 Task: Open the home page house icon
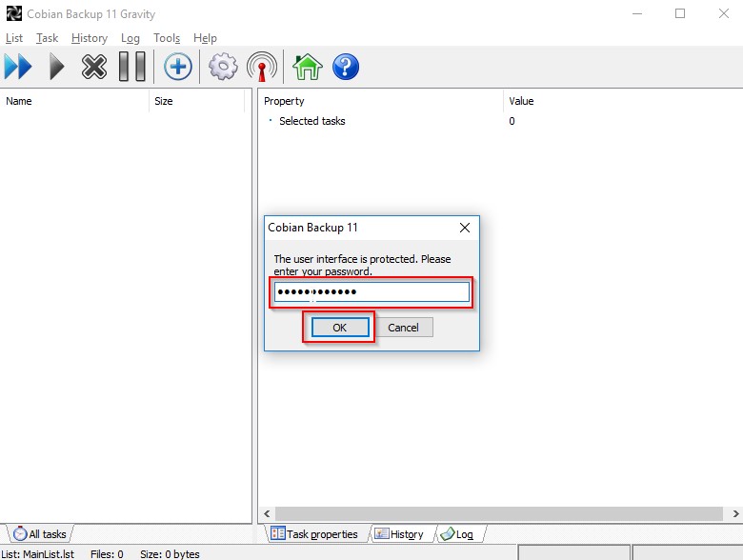[307, 67]
